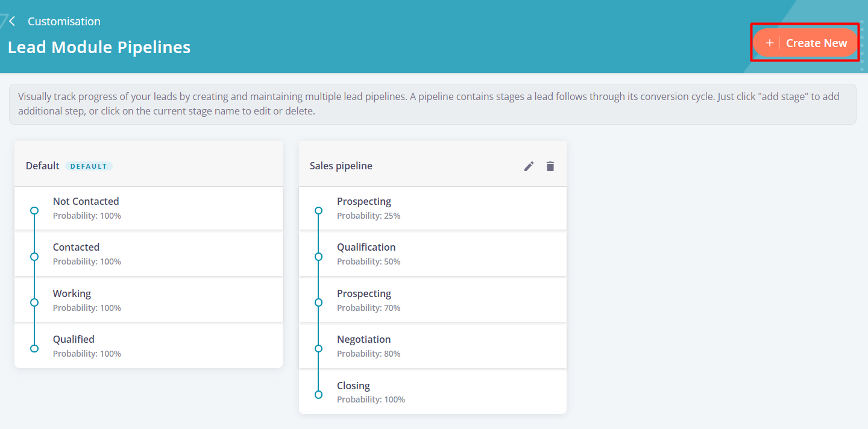Click the timeline dot beside Closing
The height and width of the screenshot is (429, 868).
(x=318, y=395)
